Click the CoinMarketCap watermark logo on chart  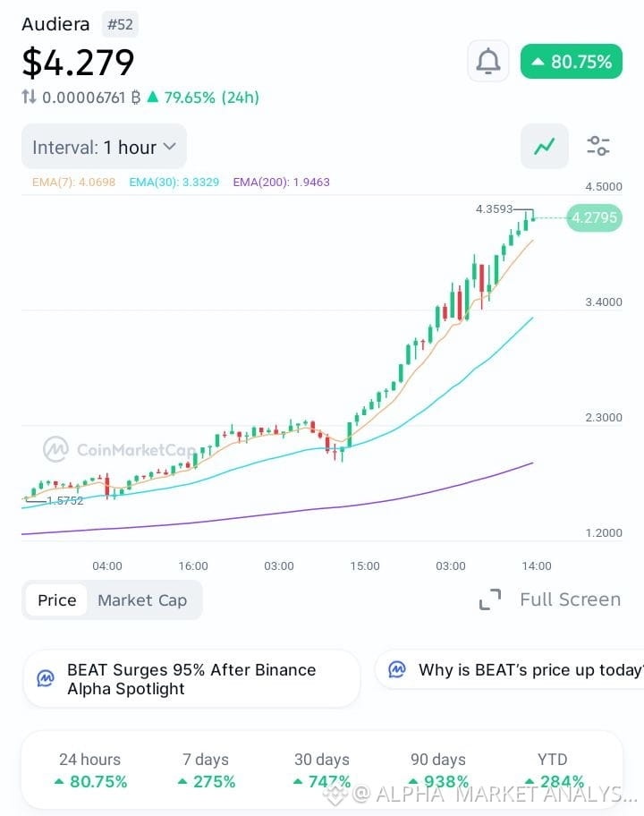point(55,449)
